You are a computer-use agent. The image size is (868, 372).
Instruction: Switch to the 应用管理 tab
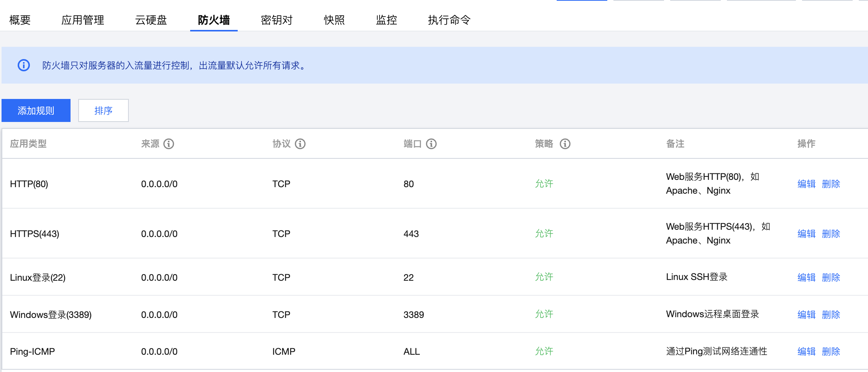pos(83,20)
